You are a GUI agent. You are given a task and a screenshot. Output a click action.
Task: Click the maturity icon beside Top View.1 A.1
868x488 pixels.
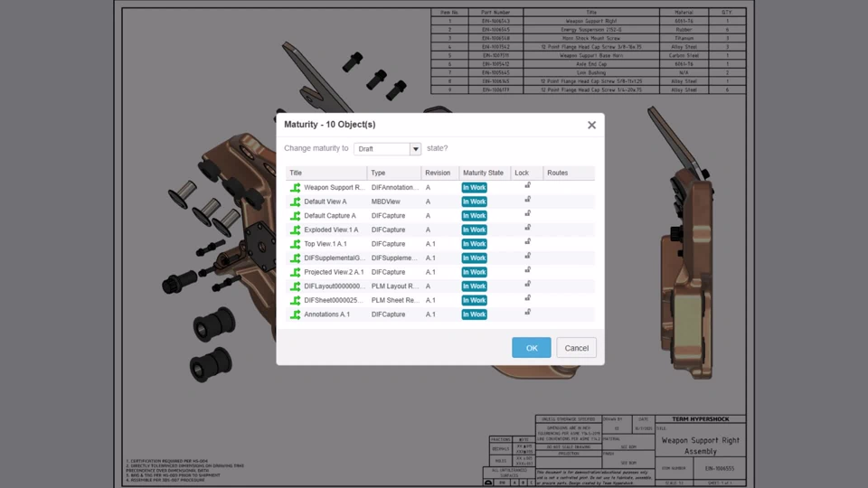295,244
